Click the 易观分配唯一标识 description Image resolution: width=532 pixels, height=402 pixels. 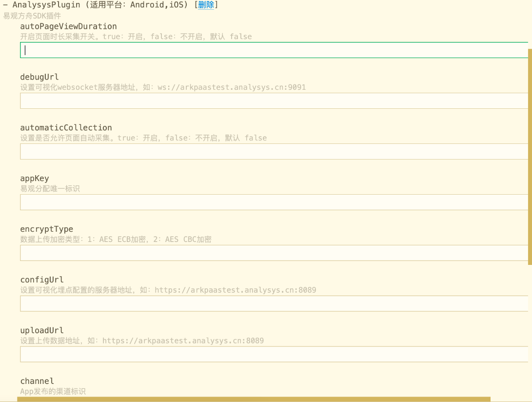point(50,189)
